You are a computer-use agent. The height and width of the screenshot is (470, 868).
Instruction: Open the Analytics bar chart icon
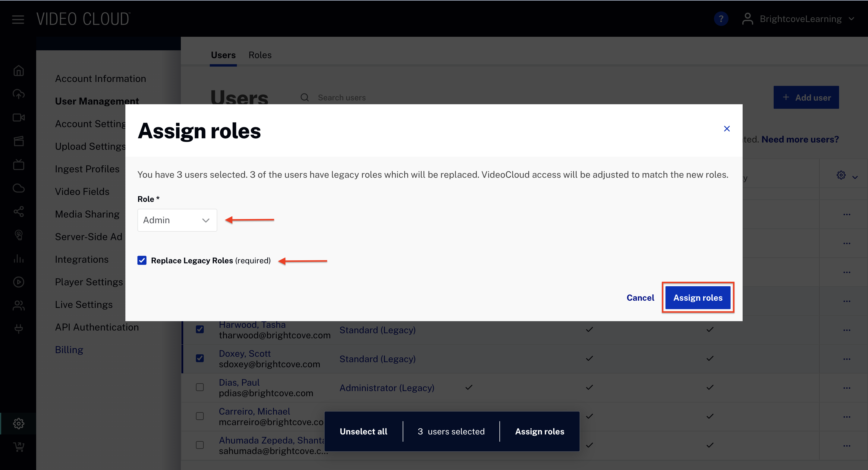[x=18, y=258]
